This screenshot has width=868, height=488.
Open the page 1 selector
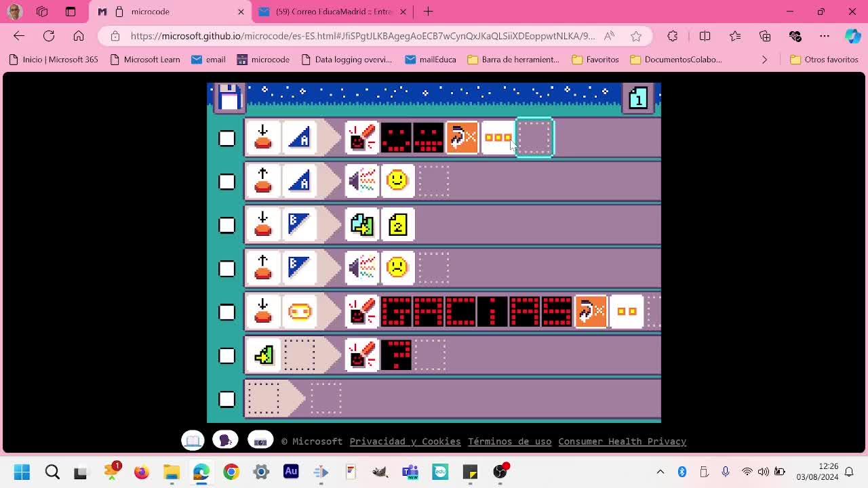(x=638, y=99)
